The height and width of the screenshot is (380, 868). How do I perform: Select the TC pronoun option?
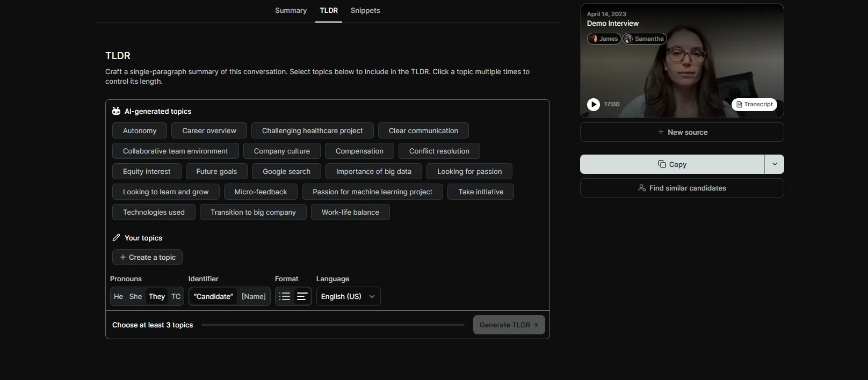pyautogui.click(x=176, y=296)
